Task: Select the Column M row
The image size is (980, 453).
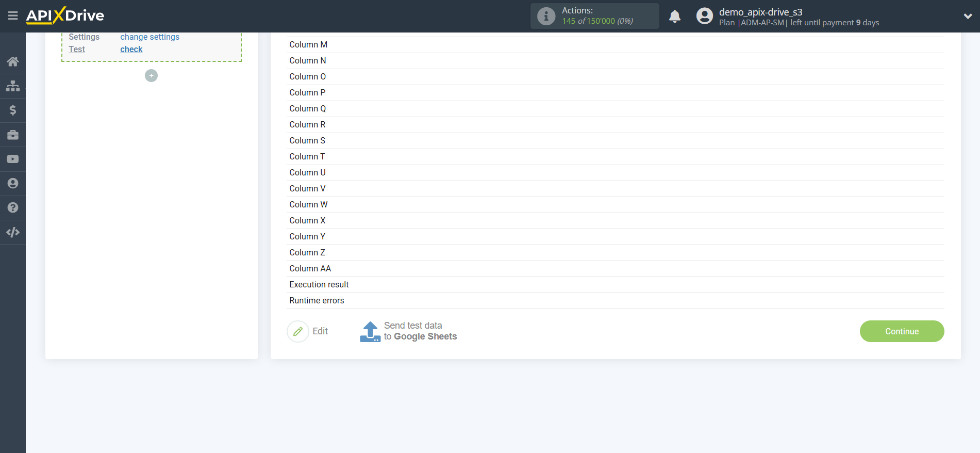Action: [615, 45]
